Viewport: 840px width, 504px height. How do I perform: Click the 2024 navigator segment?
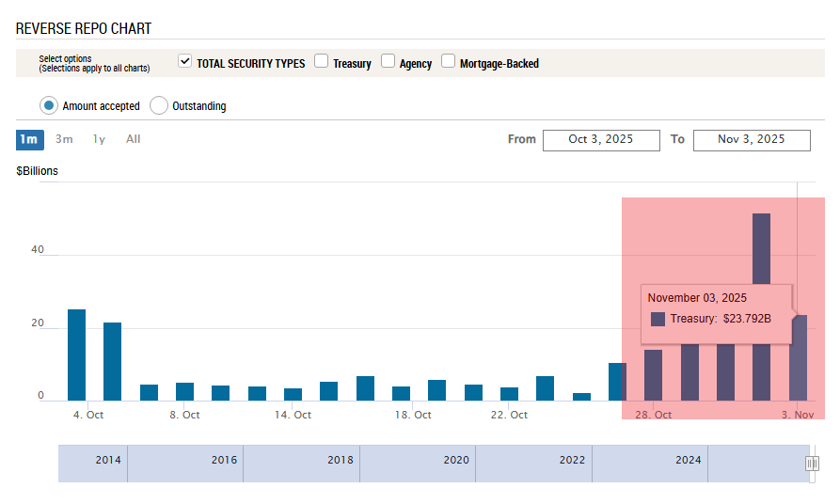(688, 461)
